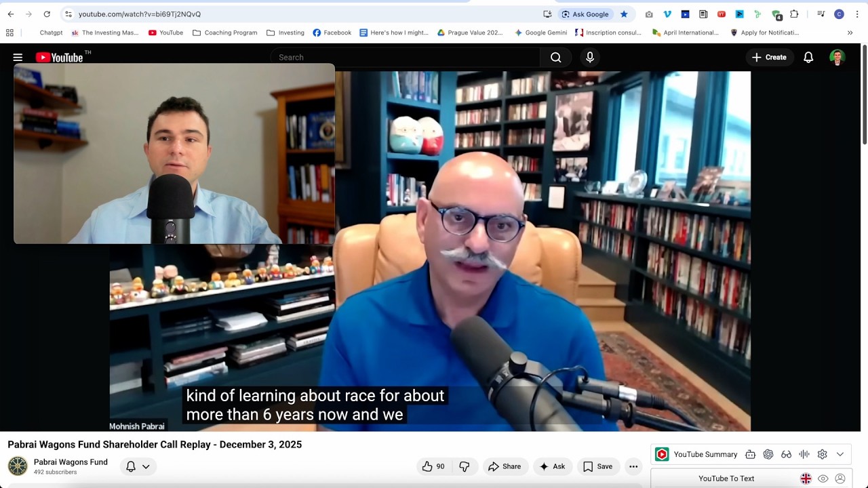Open the April International... bookmark
Viewport: 868px width, 488px height.
[x=685, y=33]
